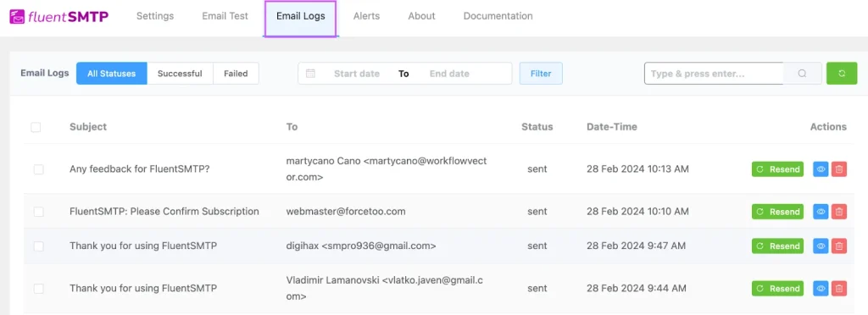Open the Documentation tab
Viewport: 868px width, 315px height.
[498, 16]
